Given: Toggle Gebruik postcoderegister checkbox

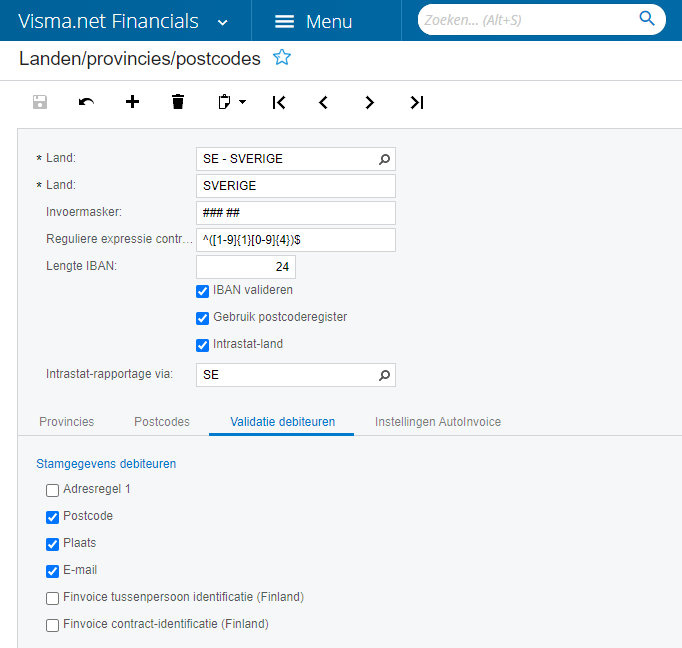Looking at the screenshot, I should point(203,317).
